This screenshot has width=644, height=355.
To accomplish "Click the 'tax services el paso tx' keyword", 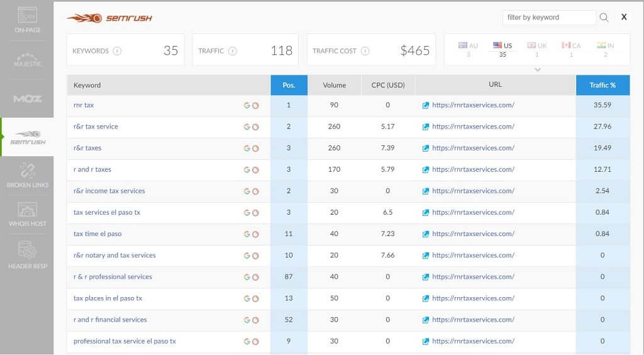I will (x=107, y=212).
